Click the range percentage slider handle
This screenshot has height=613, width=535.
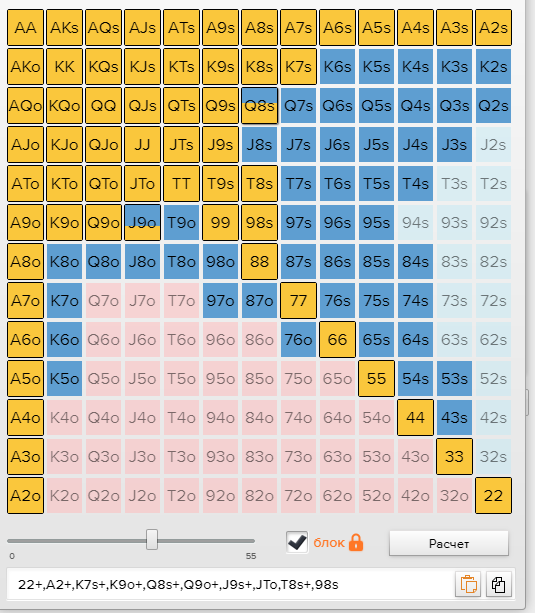click(152, 540)
